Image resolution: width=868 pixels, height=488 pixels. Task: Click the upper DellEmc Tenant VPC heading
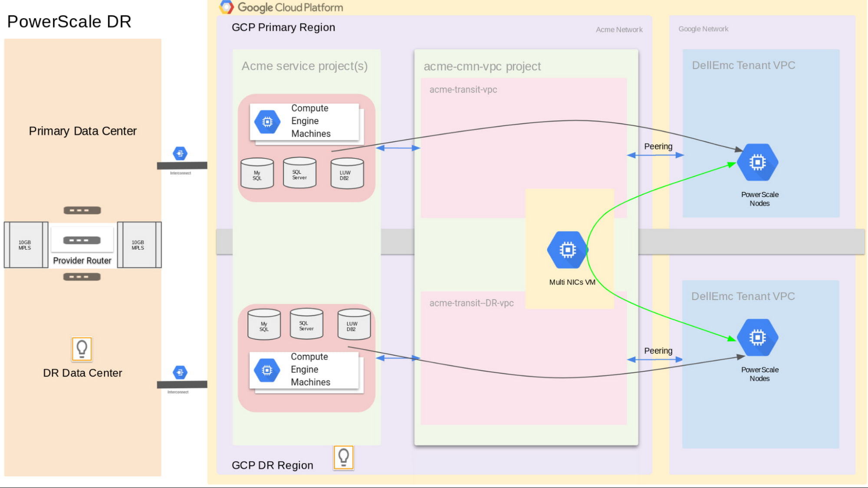pos(743,66)
